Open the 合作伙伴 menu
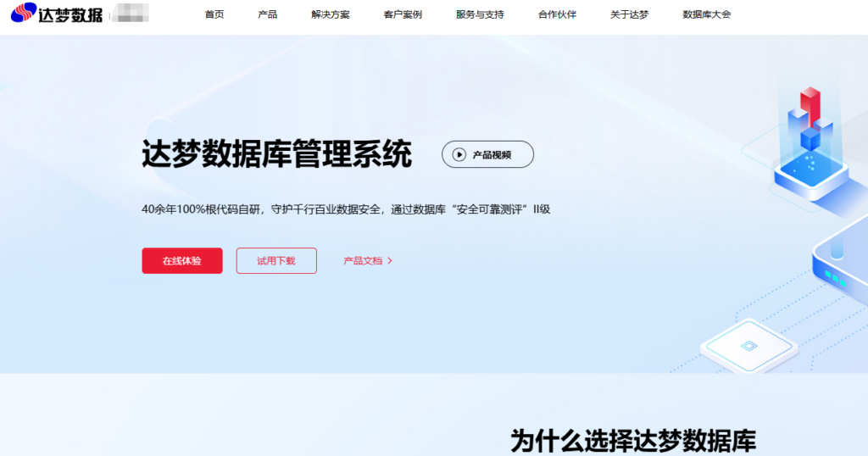Viewport: 868px width, 456px height. tap(557, 14)
